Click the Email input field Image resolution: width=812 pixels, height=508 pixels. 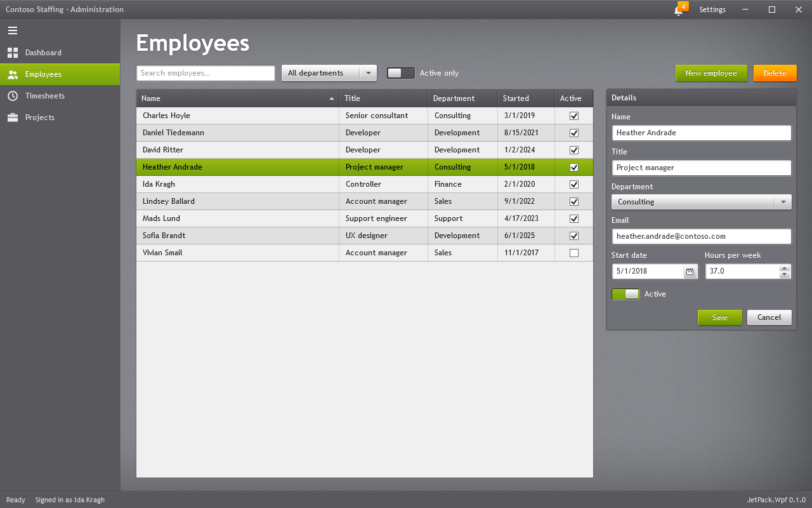(x=702, y=236)
